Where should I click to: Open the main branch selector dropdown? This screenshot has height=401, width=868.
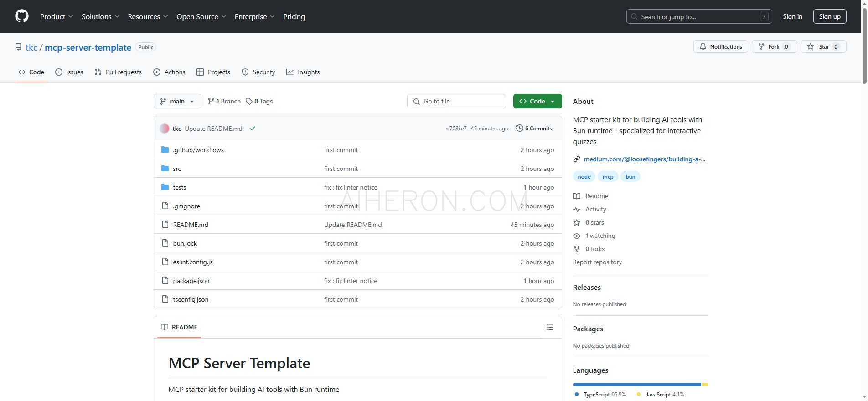point(177,101)
